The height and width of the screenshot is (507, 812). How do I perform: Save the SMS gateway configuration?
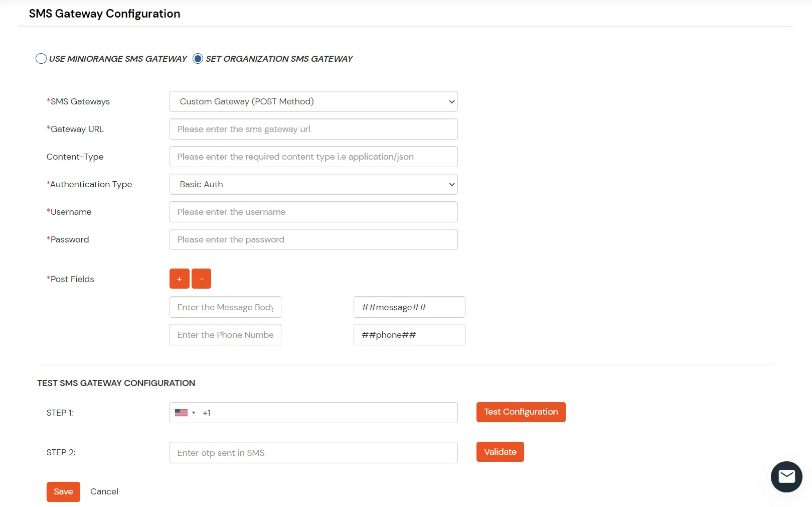point(63,491)
